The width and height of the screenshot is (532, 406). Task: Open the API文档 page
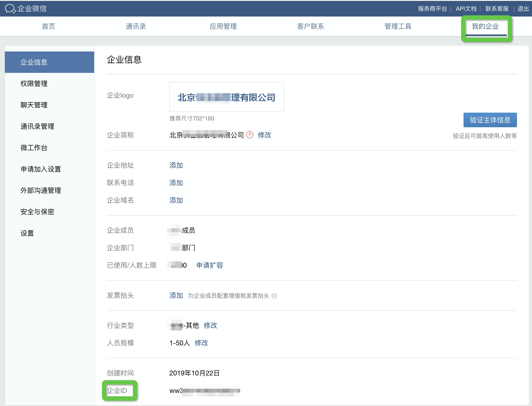pos(466,8)
